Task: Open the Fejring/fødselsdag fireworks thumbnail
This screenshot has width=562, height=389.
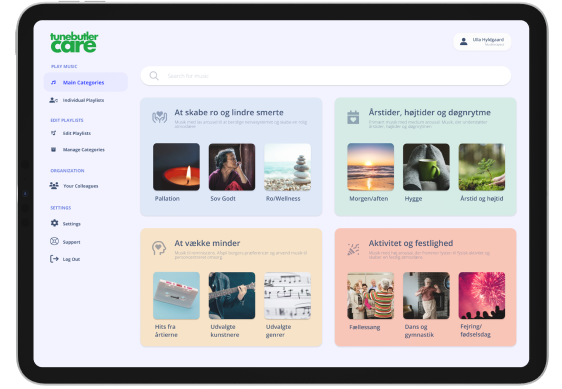Action: 482,295
